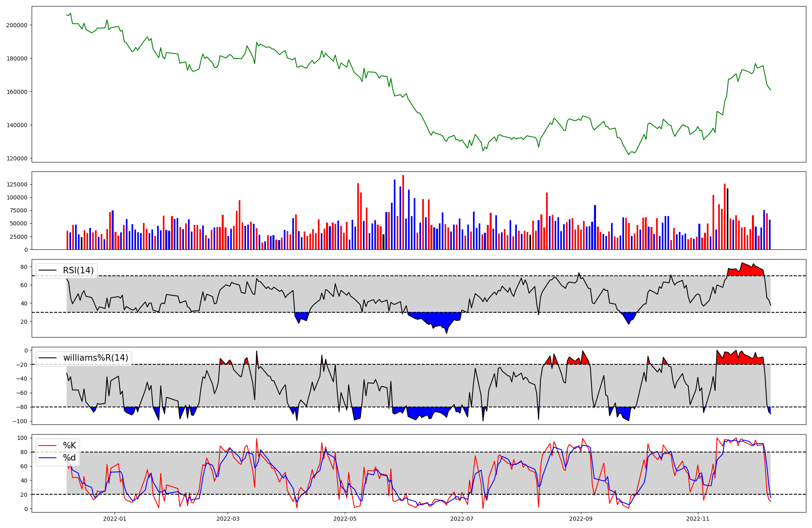Click the tall black volume bar in November 2022
Image resolution: width=812 pixels, height=528 pixels.
click(728, 219)
